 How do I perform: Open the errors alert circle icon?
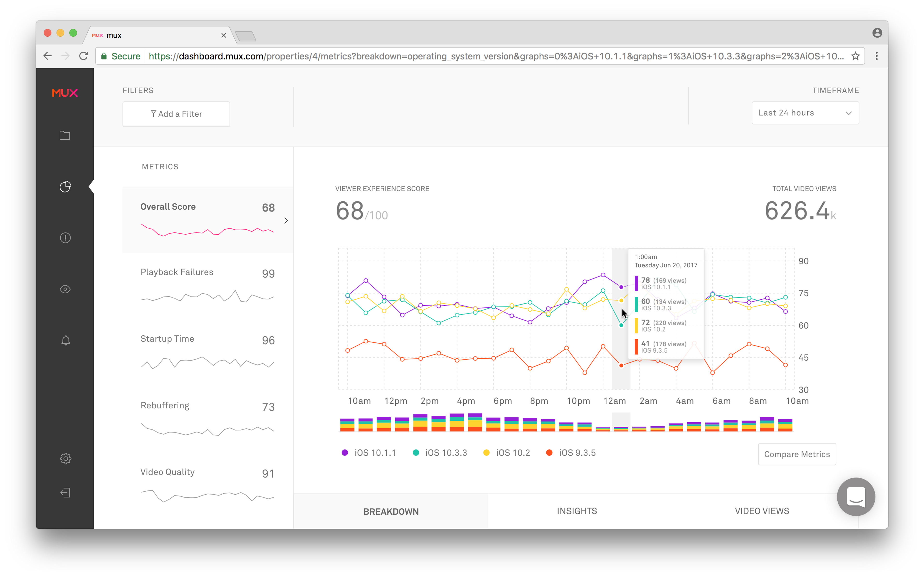click(x=65, y=238)
